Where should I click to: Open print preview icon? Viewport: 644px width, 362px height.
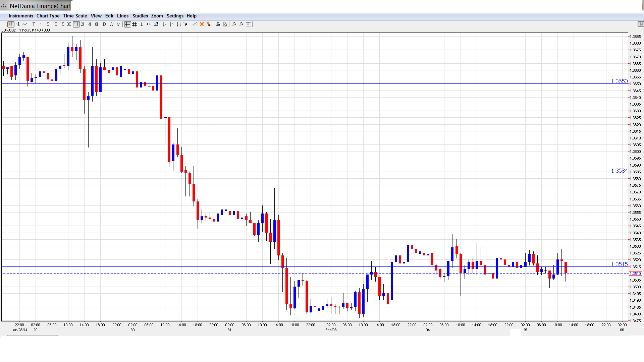point(225,24)
